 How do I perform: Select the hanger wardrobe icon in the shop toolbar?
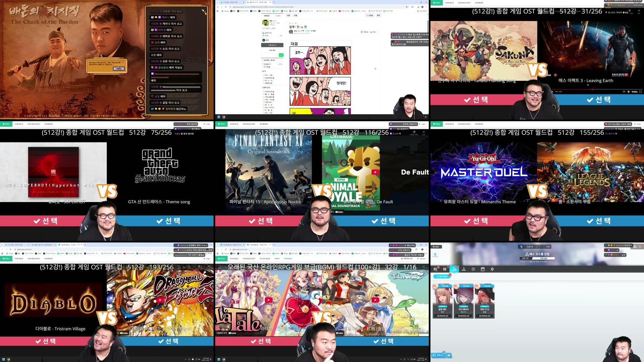point(464,269)
